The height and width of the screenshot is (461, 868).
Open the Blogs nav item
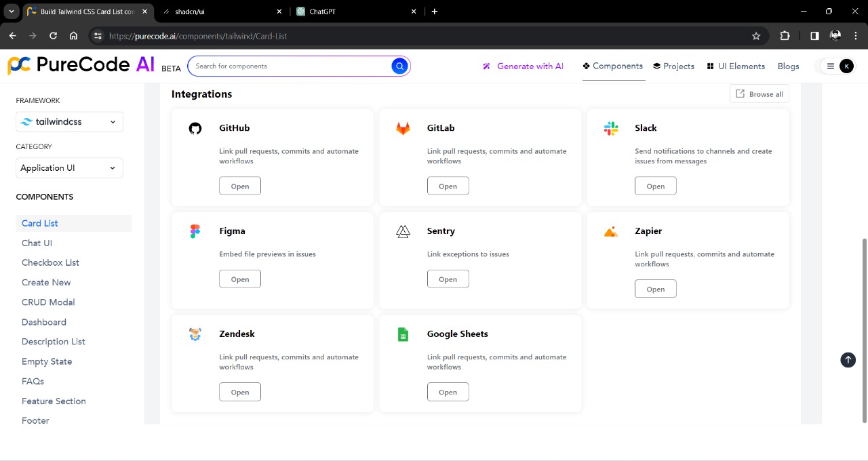click(x=788, y=66)
